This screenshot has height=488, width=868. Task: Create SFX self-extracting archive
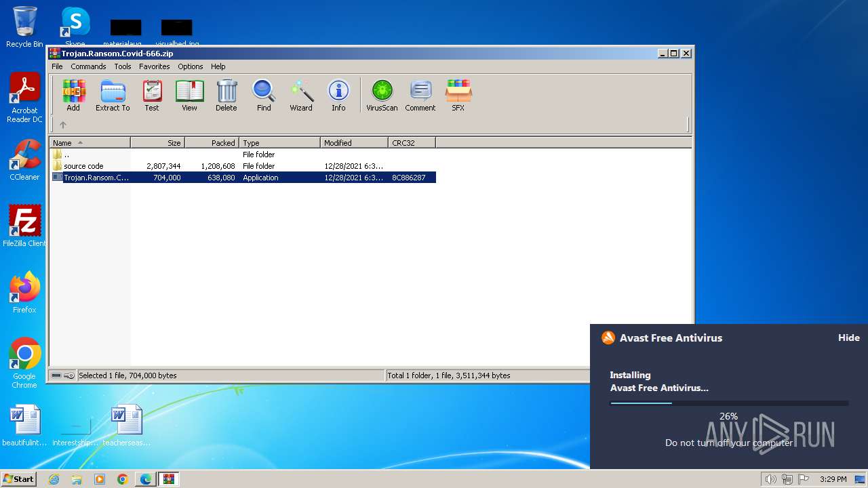(x=458, y=95)
